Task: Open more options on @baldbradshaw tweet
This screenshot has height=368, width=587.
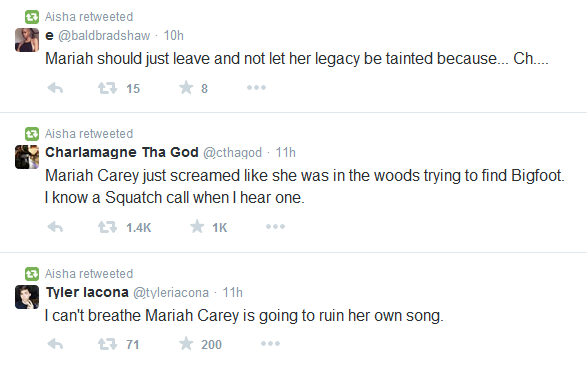Action: point(256,88)
